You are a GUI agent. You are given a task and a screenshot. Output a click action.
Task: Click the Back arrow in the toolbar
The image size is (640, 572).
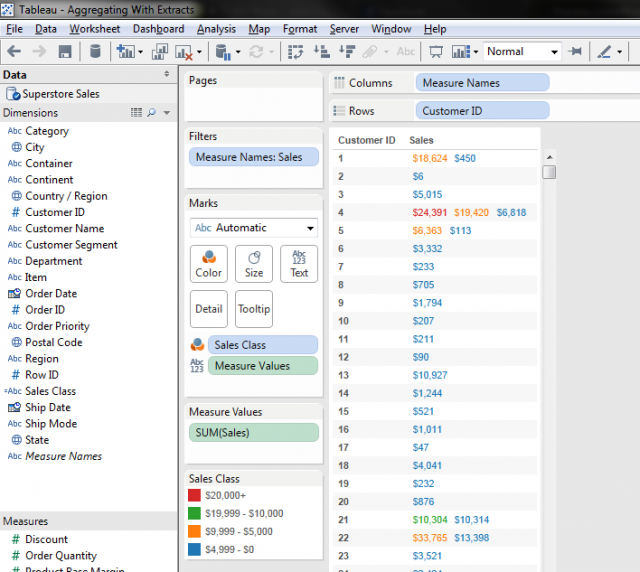(x=14, y=51)
